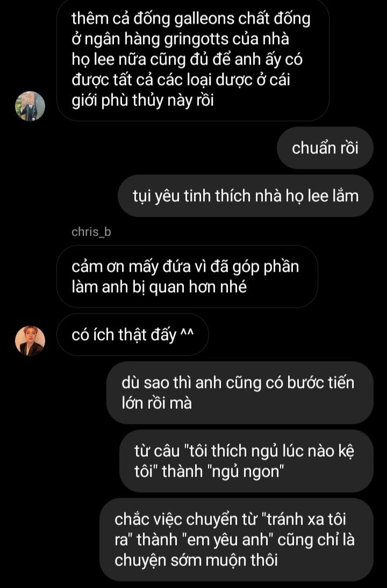Select the last message starting 'chắc việc chuyển từ'
Viewport: 387px width, 588px height.
(236, 539)
